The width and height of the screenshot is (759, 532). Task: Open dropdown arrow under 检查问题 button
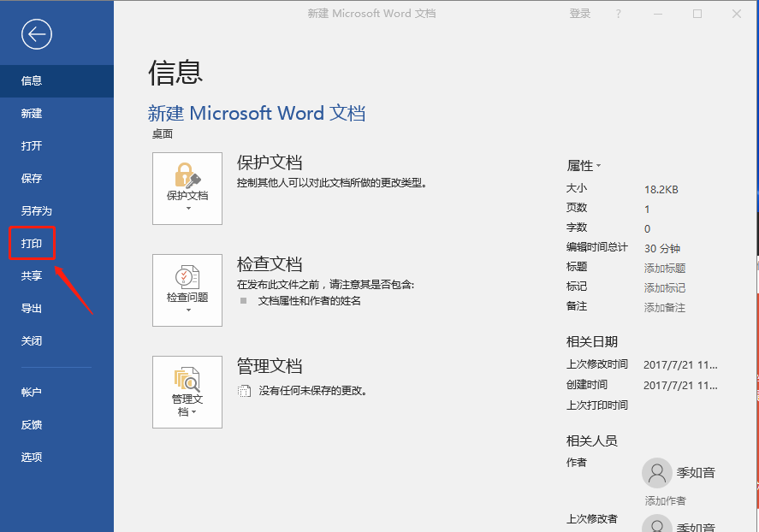(x=189, y=310)
